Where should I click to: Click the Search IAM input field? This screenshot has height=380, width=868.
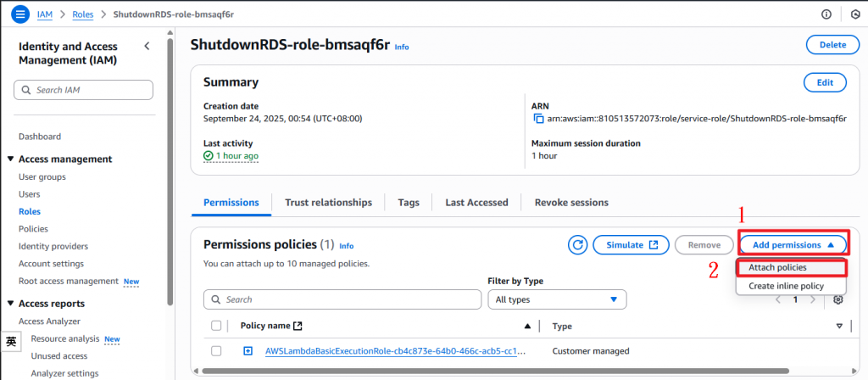tap(83, 90)
